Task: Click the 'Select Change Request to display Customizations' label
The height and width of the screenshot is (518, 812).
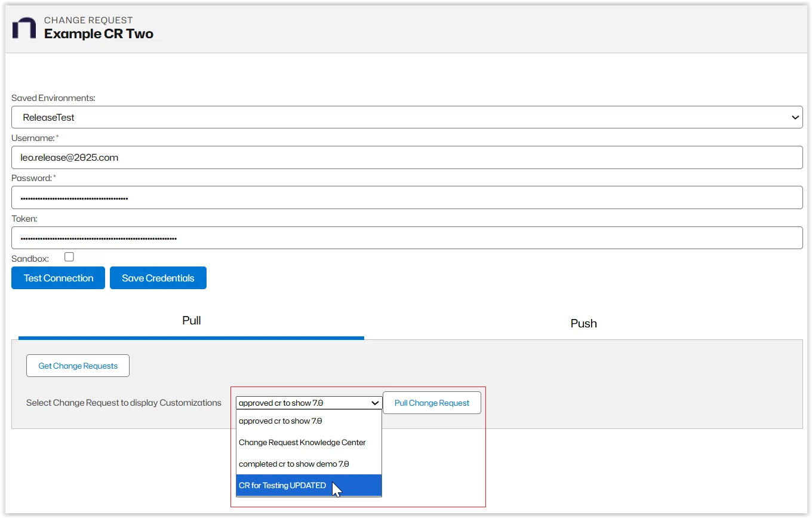Action: (x=124, y=403)
